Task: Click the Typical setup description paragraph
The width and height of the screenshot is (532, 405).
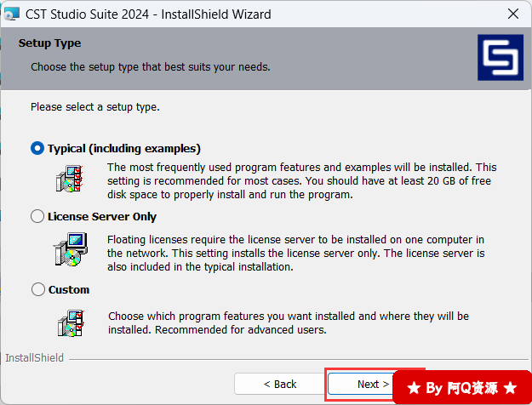Action: (301, 180)
